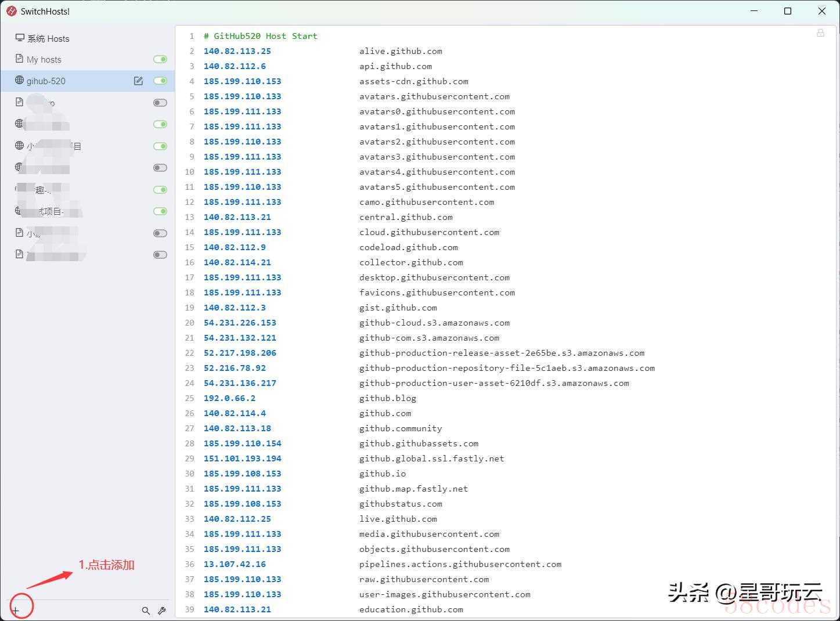Click hostname githubstatus.com
This screenshot has width=840, height=621.
coord(401,504)
